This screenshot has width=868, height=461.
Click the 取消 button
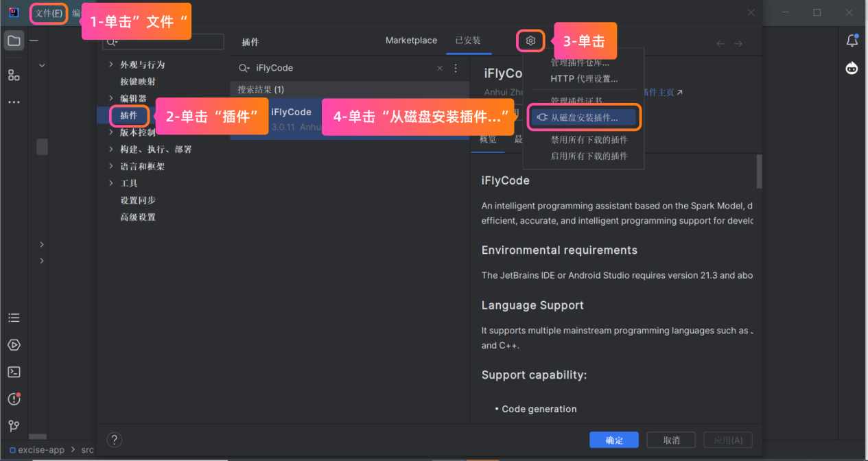coord(672,440)
